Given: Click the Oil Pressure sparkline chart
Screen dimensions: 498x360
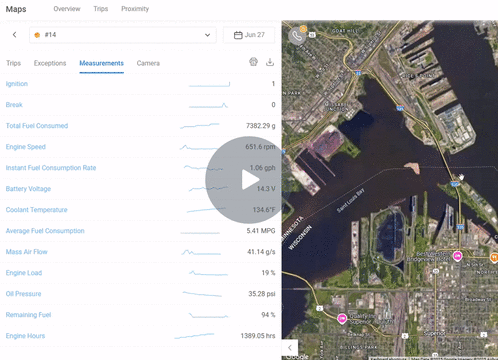Looking at the screenshot, I should coord(202,294).
